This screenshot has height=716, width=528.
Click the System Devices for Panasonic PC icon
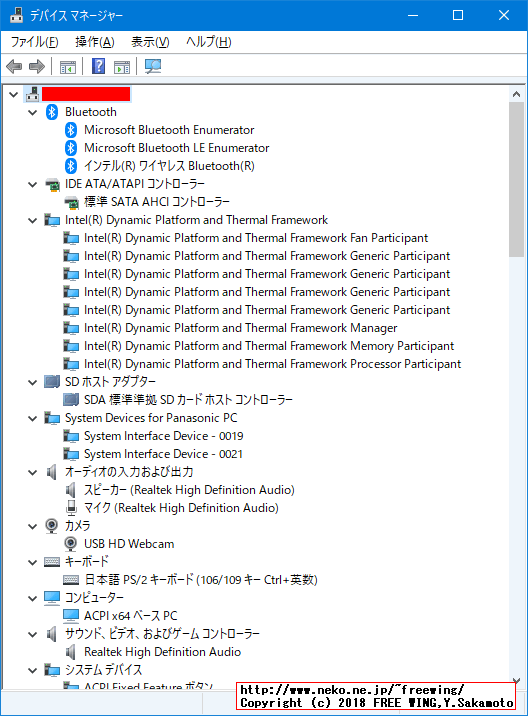52,418
